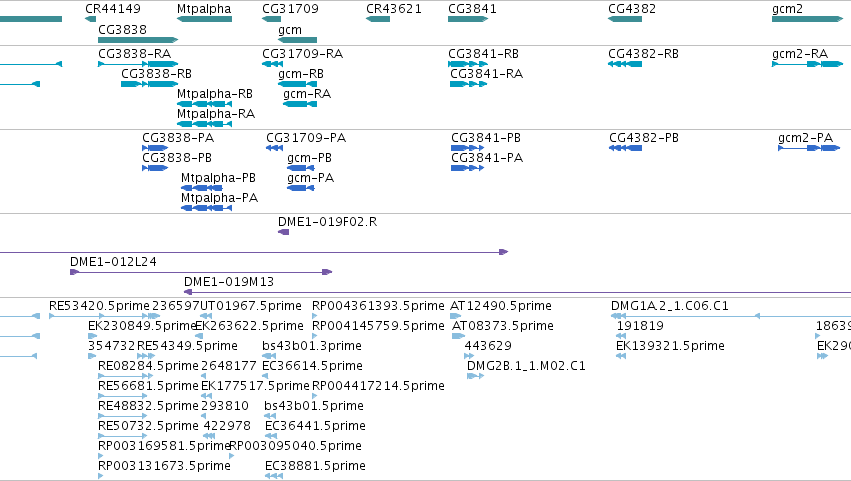The width and height of the screenshot is (851, 481).
Task: Select protein gcm-PA
Action: (310, 178)
